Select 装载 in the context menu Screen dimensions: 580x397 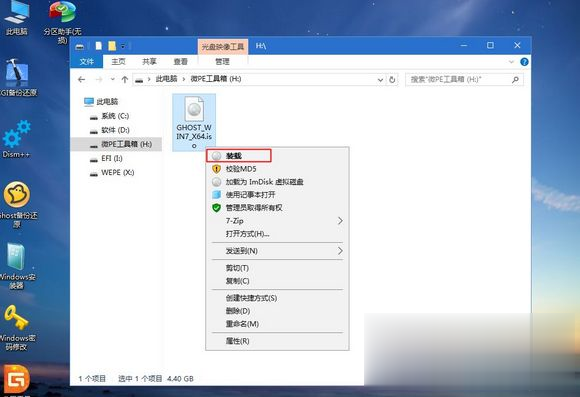click(x=239, y=156)
